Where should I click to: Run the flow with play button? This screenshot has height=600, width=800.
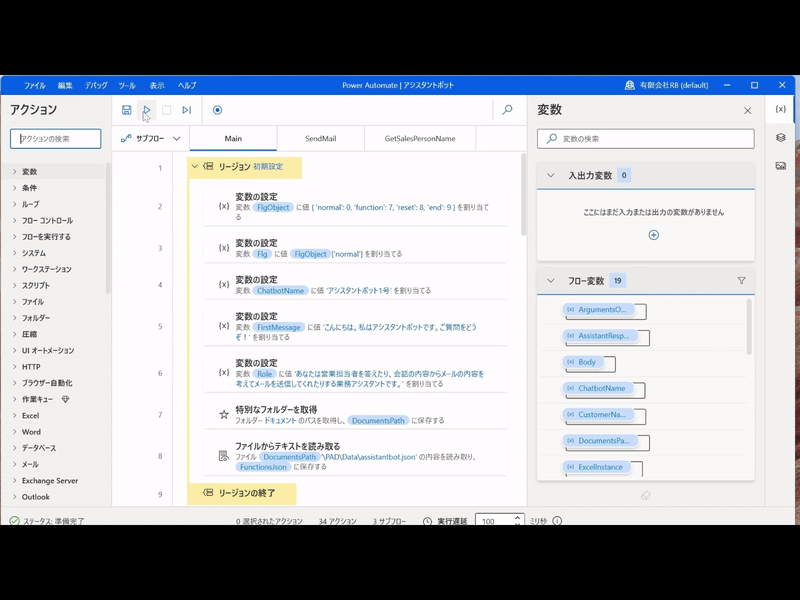click(147, 110)
